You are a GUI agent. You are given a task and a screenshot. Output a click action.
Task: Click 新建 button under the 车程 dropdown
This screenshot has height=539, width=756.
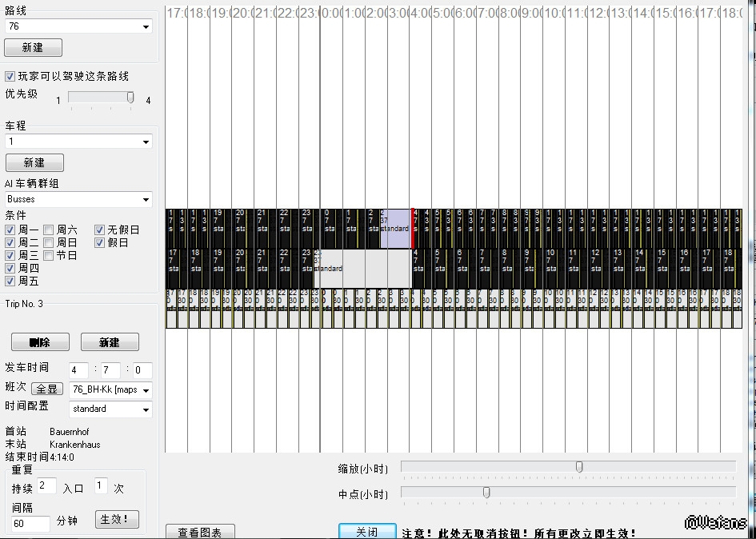click(34, 162)
